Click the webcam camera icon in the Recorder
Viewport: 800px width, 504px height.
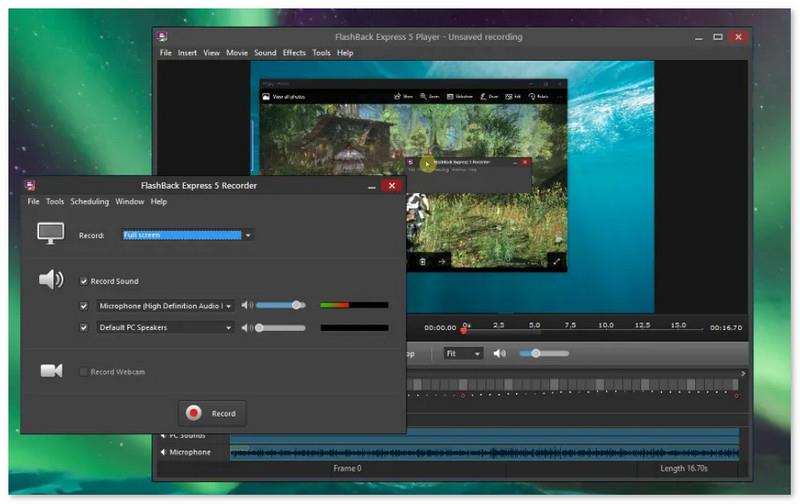point(52,371)
